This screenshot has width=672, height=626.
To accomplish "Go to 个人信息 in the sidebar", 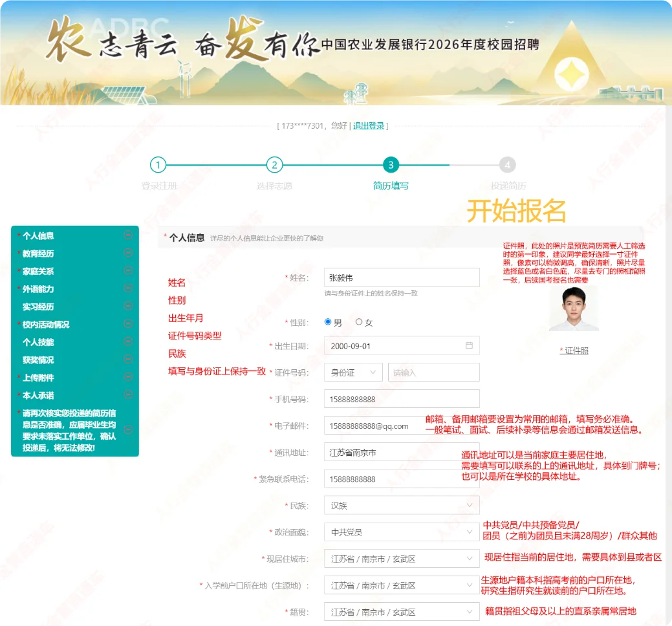I will [38, 235].
